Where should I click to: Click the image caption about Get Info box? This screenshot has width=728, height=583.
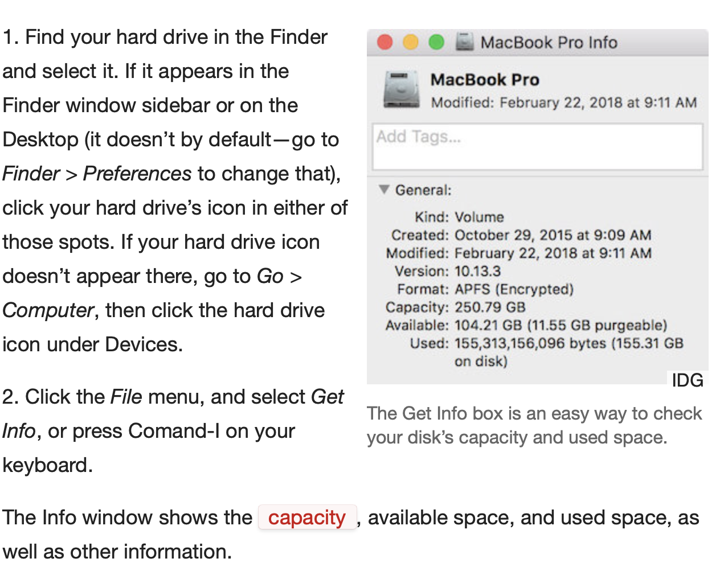(534, 425)
